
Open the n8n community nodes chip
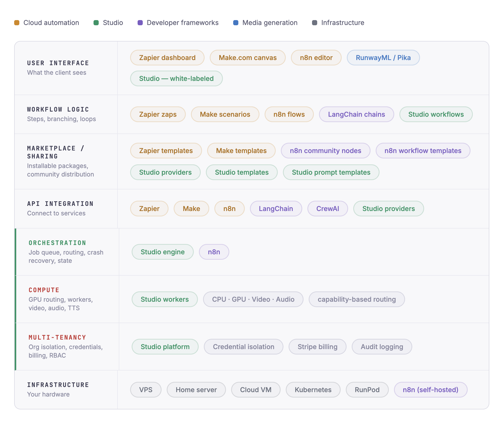[325, 150]
